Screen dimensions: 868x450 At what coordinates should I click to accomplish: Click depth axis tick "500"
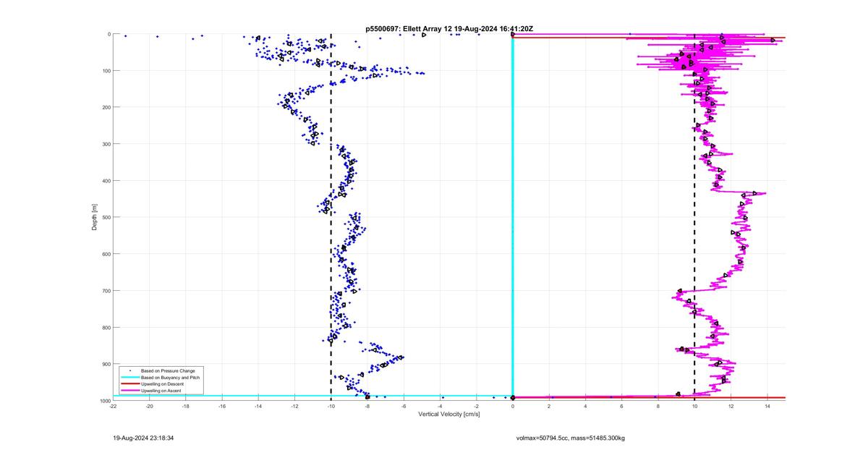106,218
